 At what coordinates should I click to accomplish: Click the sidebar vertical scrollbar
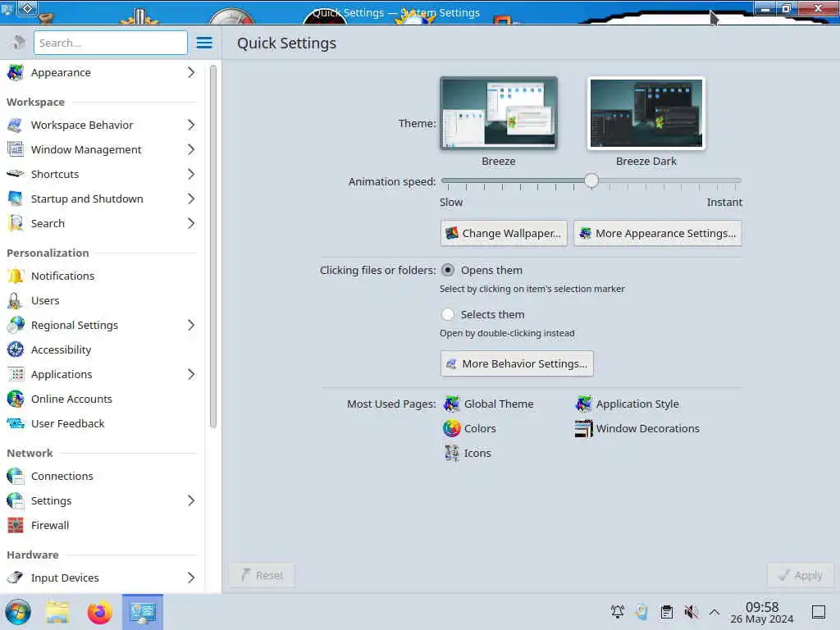[213, 246]
